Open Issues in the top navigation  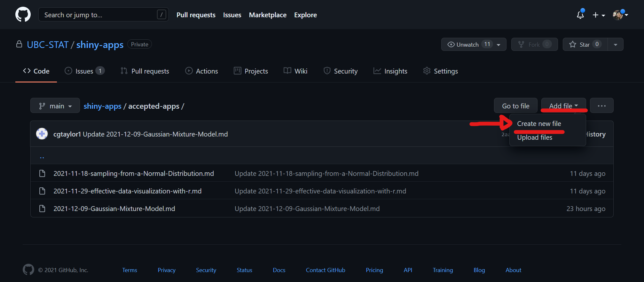232,15
